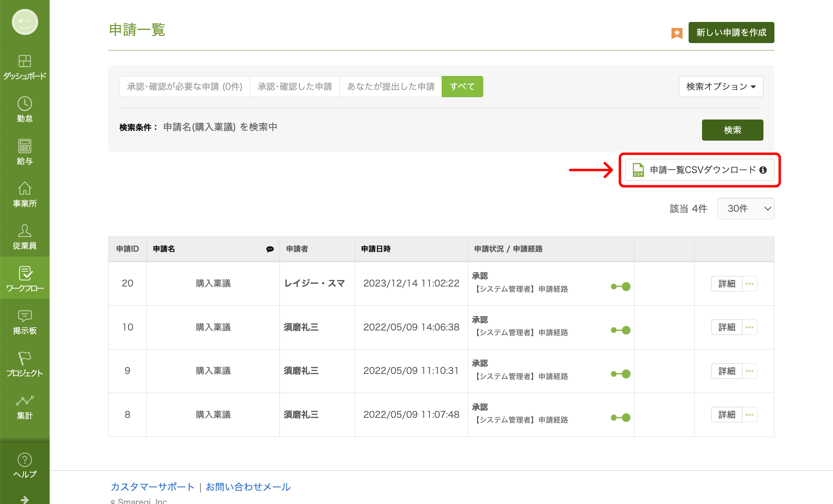Select the 承認･確認が必要な申請 (0件) tab

tap(185, 87)
